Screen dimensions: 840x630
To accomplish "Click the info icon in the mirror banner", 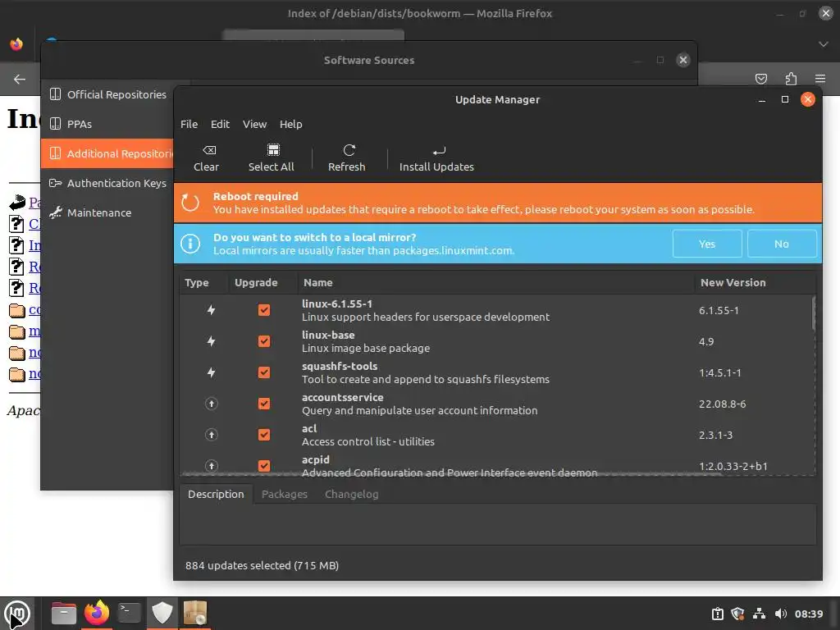I will (190, 244).
